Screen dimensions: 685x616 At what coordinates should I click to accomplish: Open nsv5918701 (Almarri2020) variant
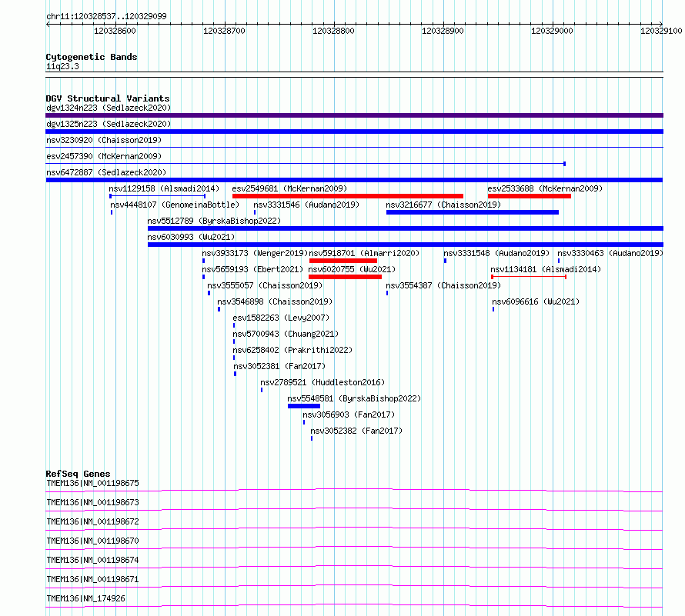[x=364, y=253]
